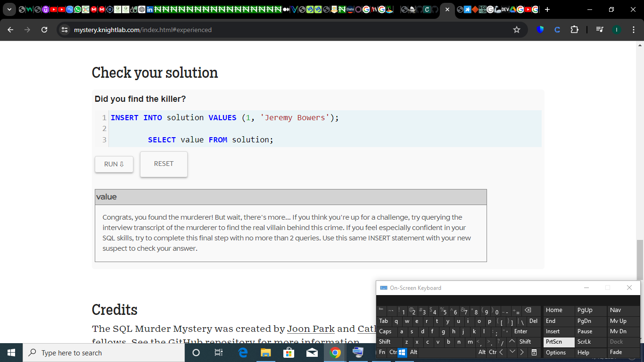
Task: Switch to the LinkedIn tab
Action: (149, 9)
